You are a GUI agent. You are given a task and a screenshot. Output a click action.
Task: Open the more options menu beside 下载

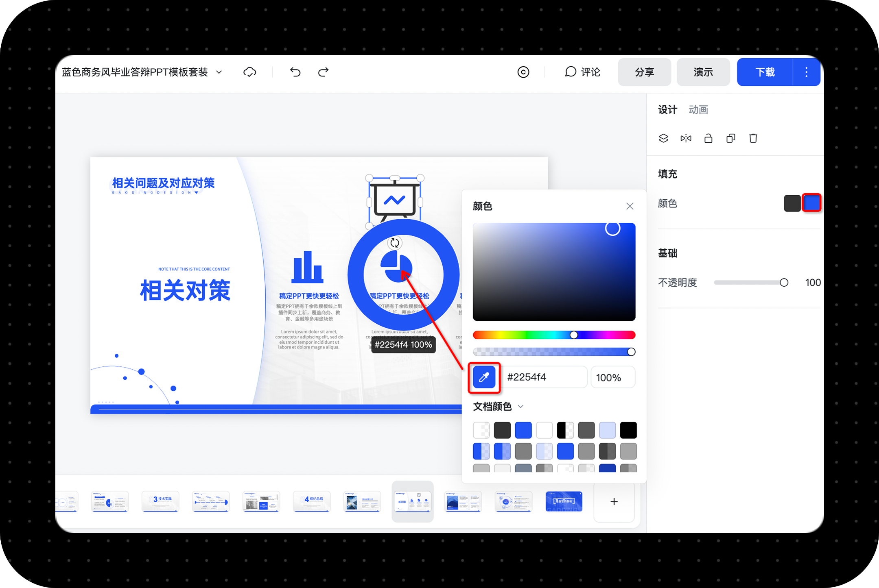pos(807,72)
